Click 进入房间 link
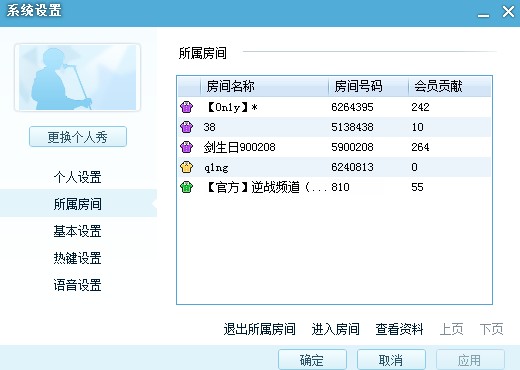The width and height of the screenshot is (520, 370). pos(335,329)
